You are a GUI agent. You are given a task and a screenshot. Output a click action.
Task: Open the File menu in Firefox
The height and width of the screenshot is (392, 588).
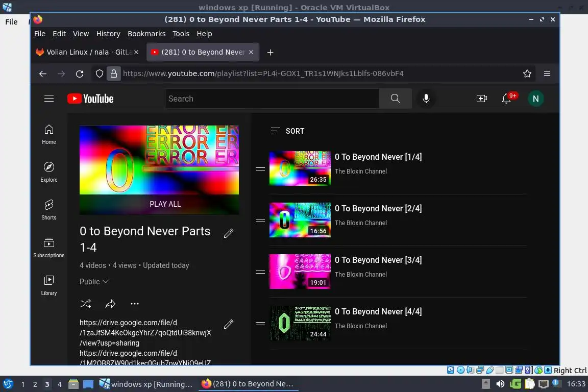click(39, 34)
